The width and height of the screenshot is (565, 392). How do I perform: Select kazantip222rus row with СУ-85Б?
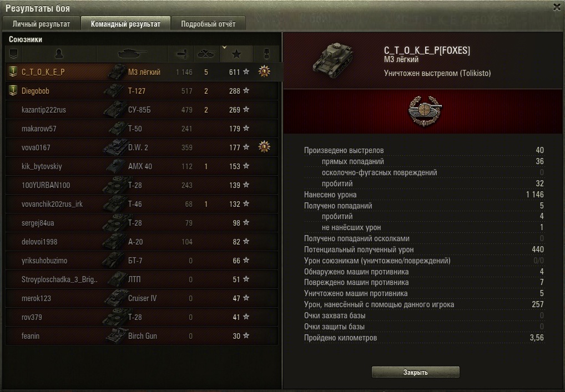pyautogui.click(x=142, y=110)
